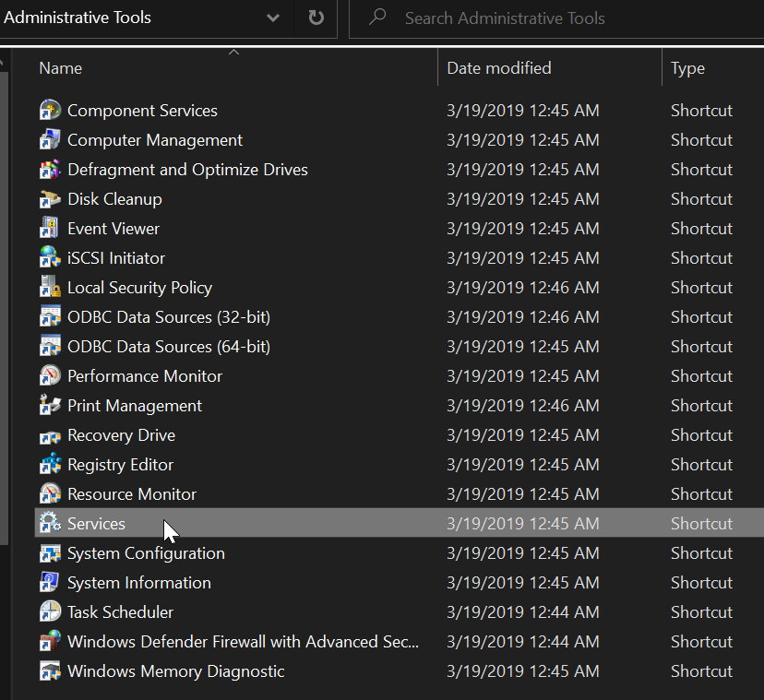Click the Defragment and Optimize Drives icon
The image size is (764, 700).
[50, 170]
